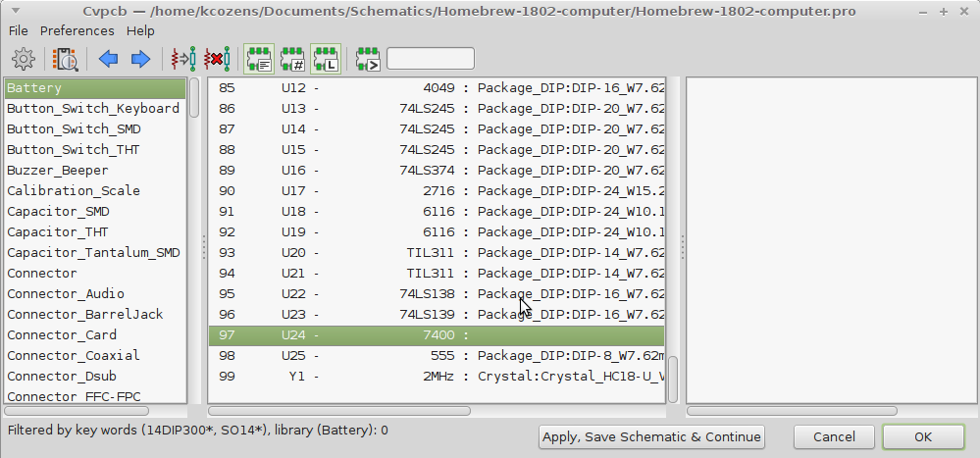Select highlighted row 97 U24 7400

(x=437, y=335)
